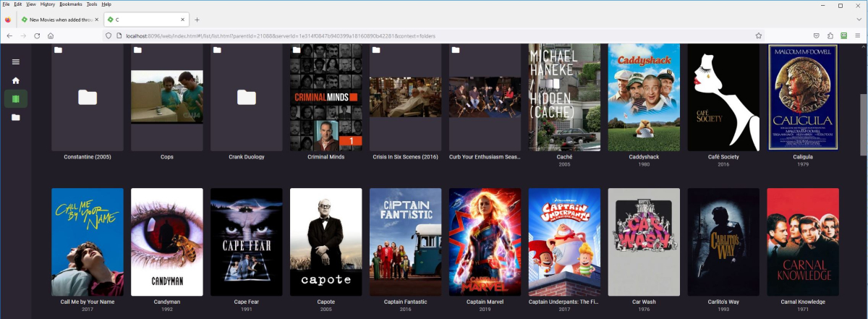Open the Firefox application menu icon
Viewport: 868px width, 319px height.
pos(857,35)
